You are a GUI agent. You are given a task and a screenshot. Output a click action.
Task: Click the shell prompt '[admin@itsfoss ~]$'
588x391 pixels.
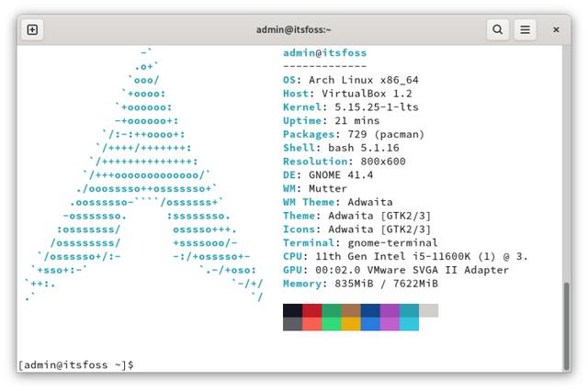point(76,364)
